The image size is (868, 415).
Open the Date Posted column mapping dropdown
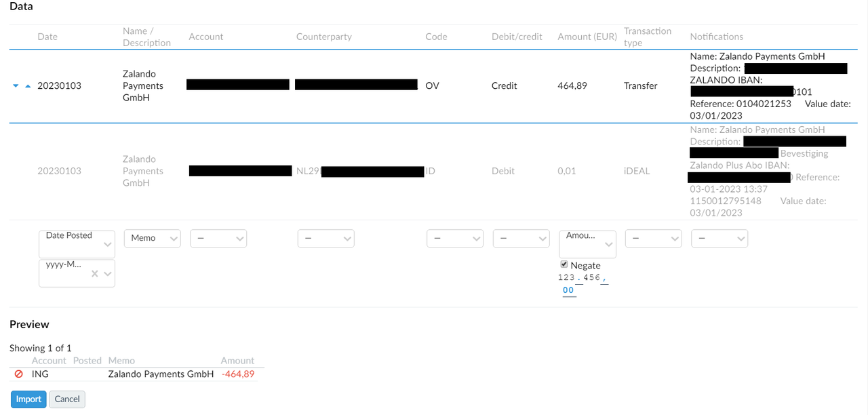click(x=77, y=244)
